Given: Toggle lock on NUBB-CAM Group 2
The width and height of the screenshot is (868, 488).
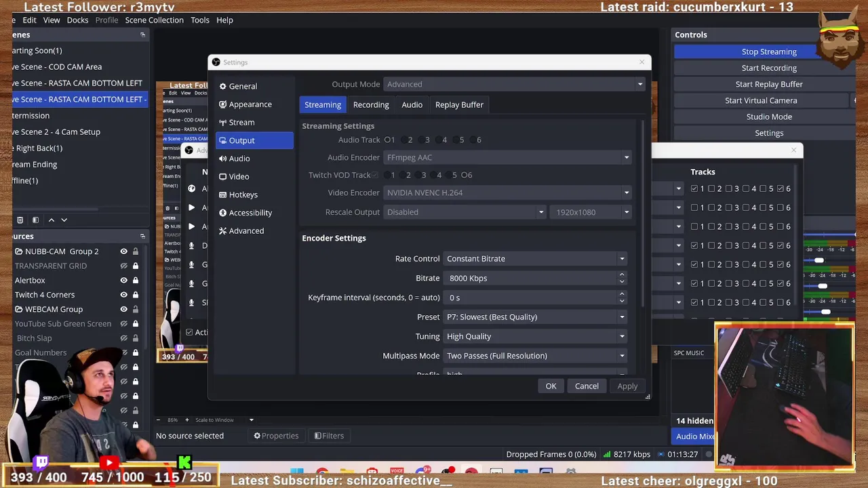Looking at the screenshot, I should coord(136,251).
